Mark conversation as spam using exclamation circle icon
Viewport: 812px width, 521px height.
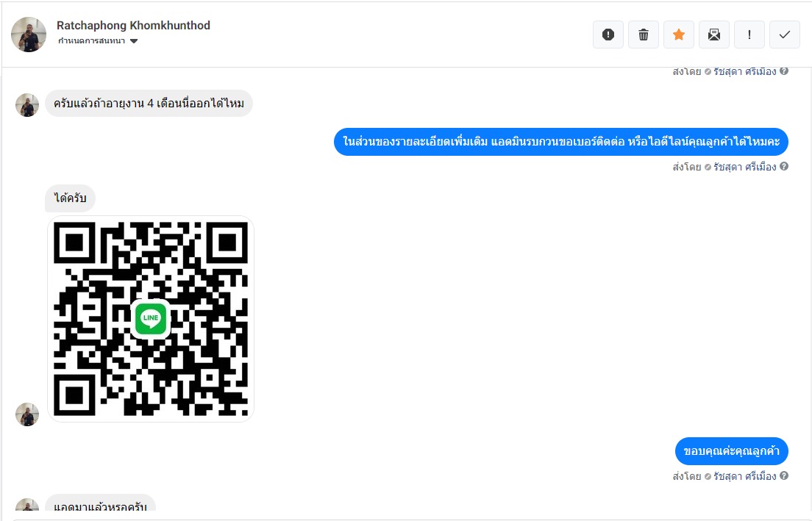pyautogui.click(x=608, y=35)
